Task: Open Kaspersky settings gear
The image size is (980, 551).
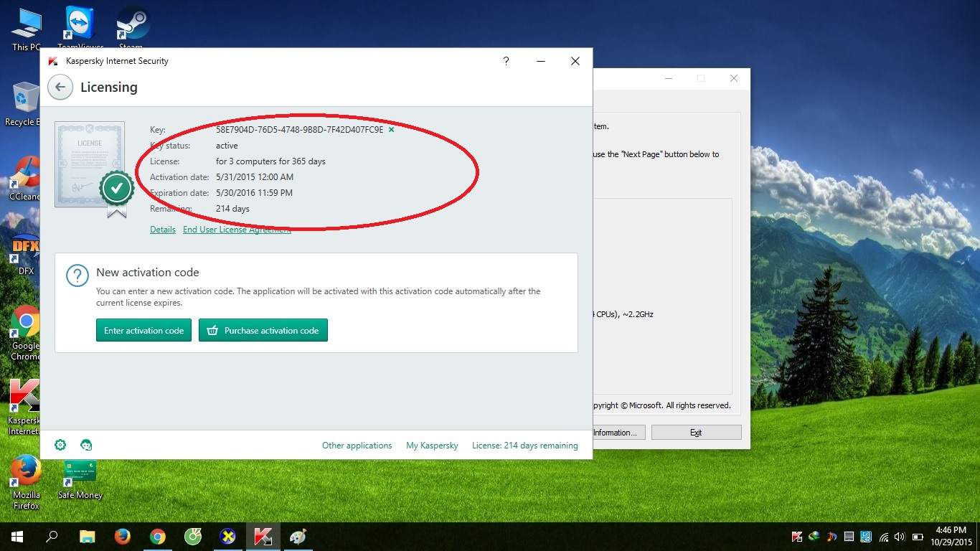Action: pos(60,445)
